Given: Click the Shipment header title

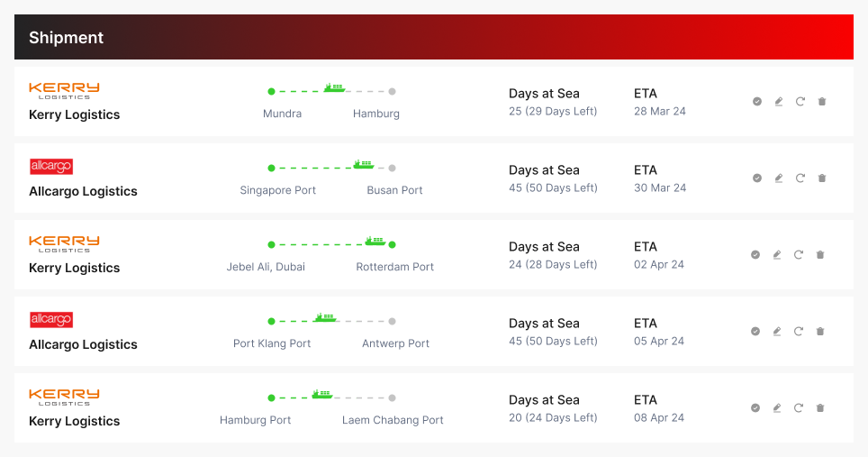Looking at the screenshot, I should pos(66,38).
